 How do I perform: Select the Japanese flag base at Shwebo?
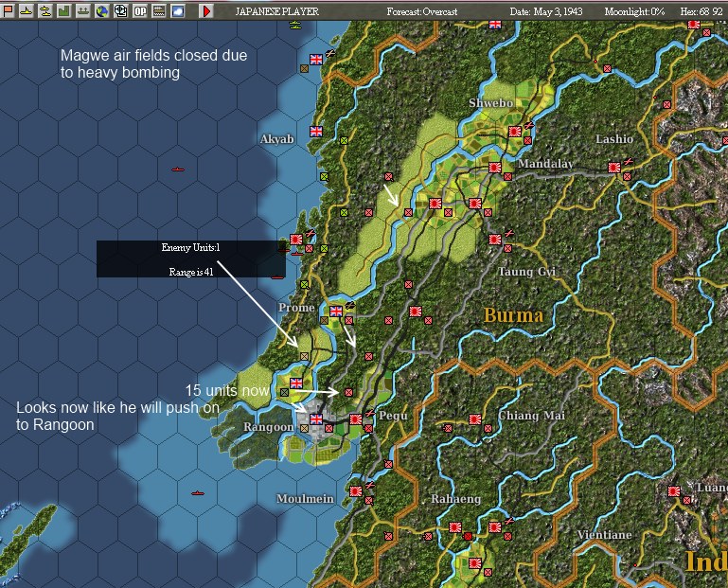515,132
